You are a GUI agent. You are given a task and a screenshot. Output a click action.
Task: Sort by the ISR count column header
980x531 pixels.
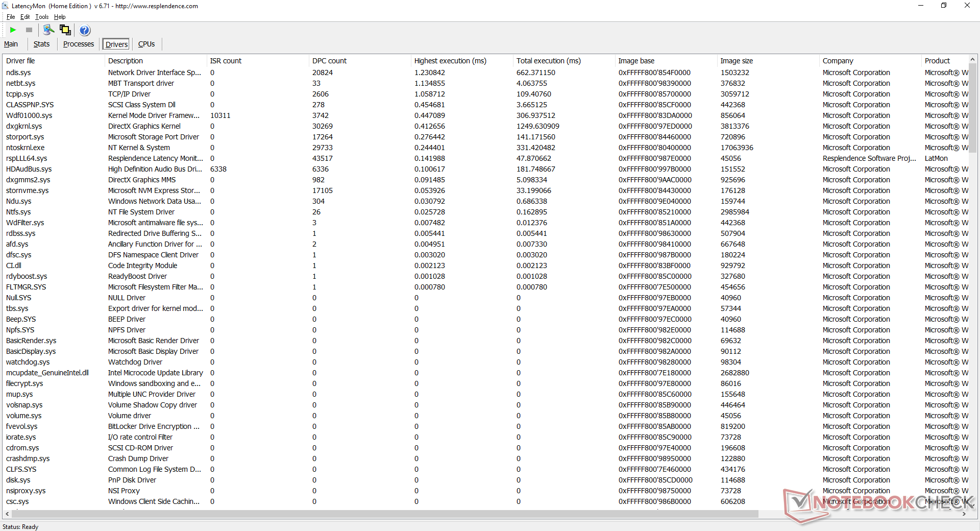pos(258,61)
